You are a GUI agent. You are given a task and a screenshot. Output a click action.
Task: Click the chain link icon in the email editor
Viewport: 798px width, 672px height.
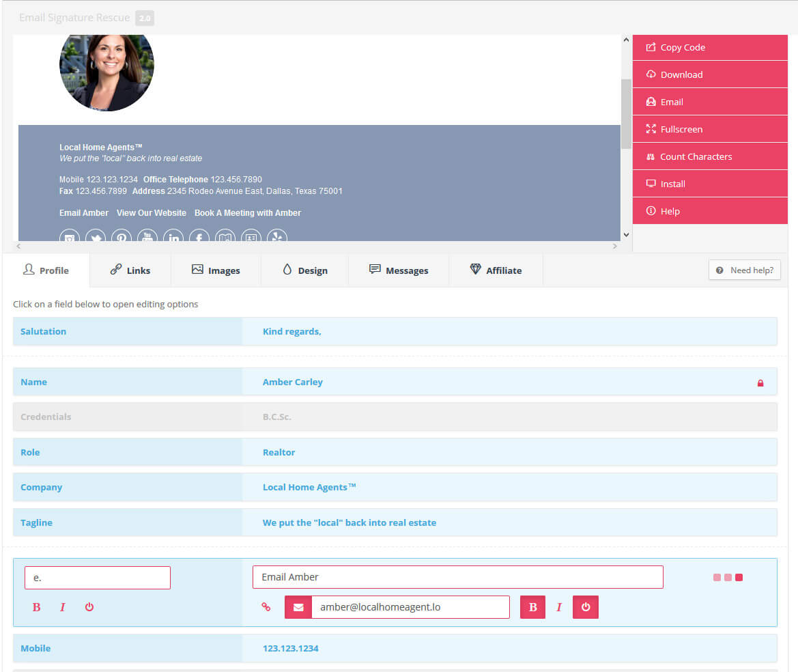click(266, 606)
